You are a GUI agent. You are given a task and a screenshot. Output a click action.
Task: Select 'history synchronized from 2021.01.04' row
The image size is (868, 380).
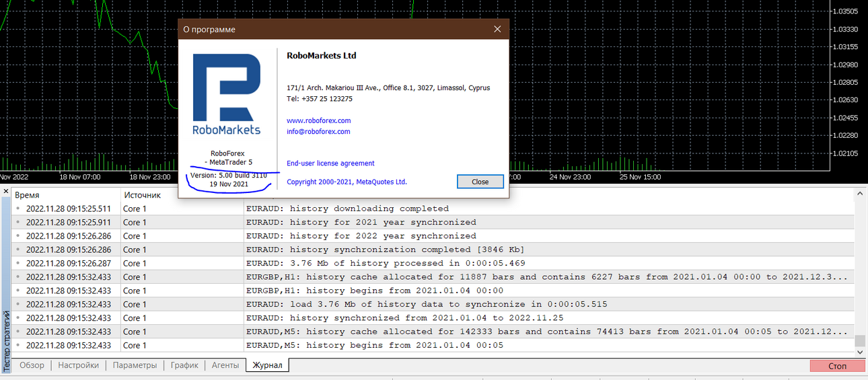(x=433, y=318)
